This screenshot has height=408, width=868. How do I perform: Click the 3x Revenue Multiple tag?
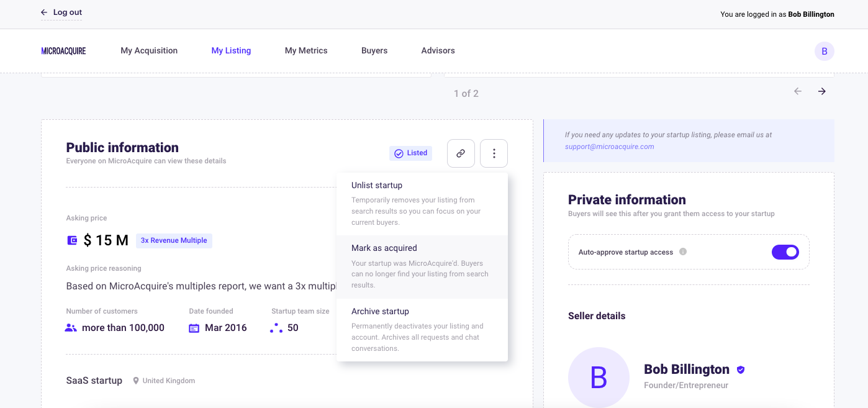pyautogui.click(x=174, y=240)
